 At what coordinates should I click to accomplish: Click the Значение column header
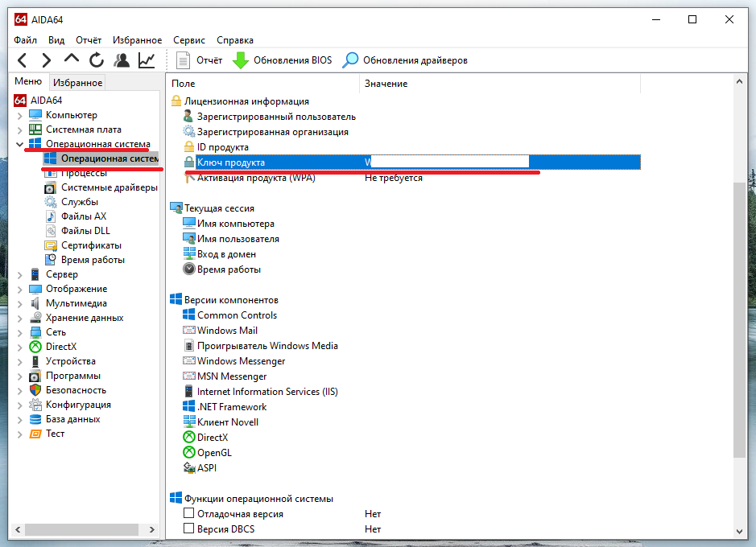tap(500, 84)
